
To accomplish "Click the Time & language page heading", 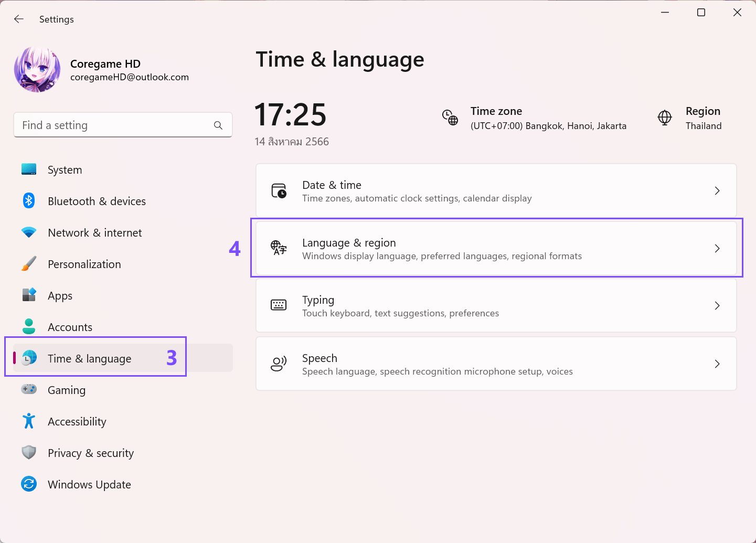I will coord(340,60).
